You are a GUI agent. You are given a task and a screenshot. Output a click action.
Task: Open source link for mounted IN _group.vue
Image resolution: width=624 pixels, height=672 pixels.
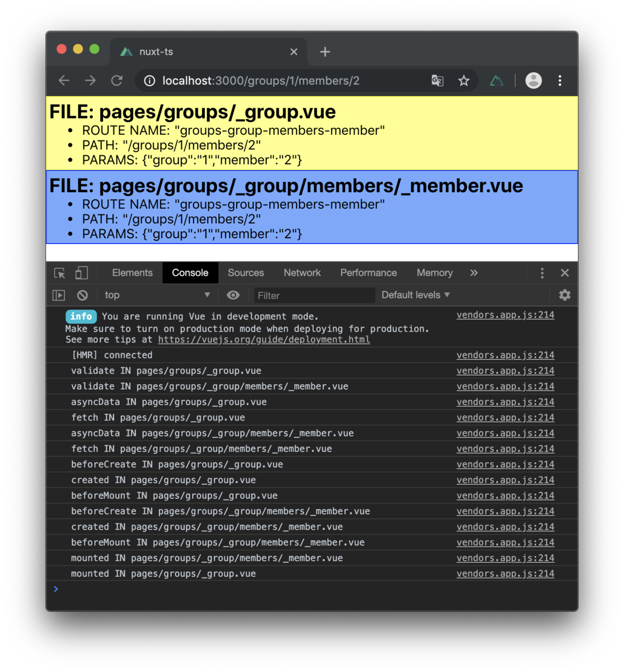point(505,573)
